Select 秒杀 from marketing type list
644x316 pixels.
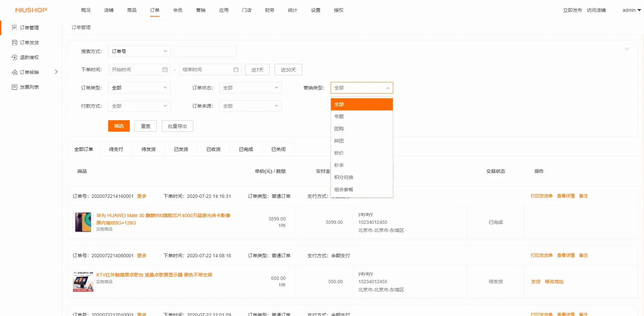point(339,165)
